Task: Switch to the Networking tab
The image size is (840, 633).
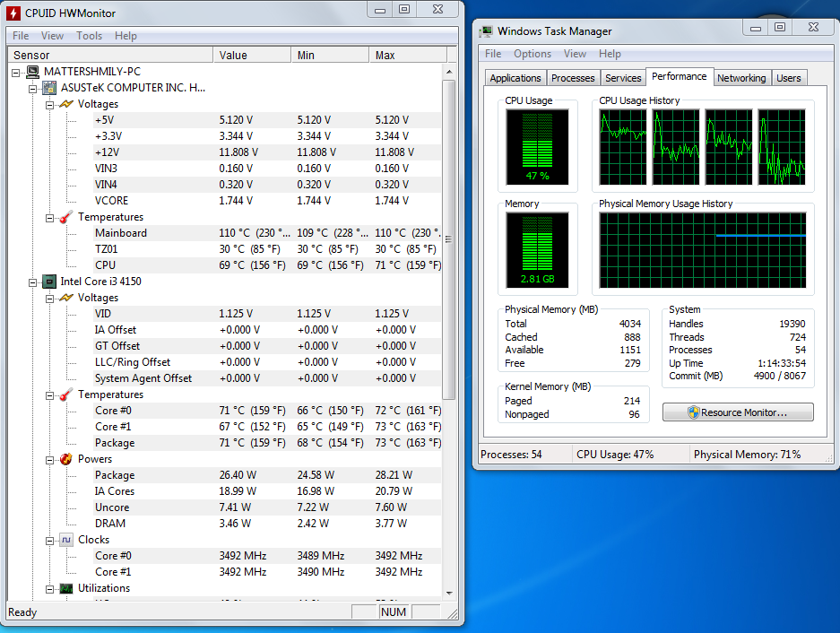Action: pyautogui.click(x=741, y=78)
